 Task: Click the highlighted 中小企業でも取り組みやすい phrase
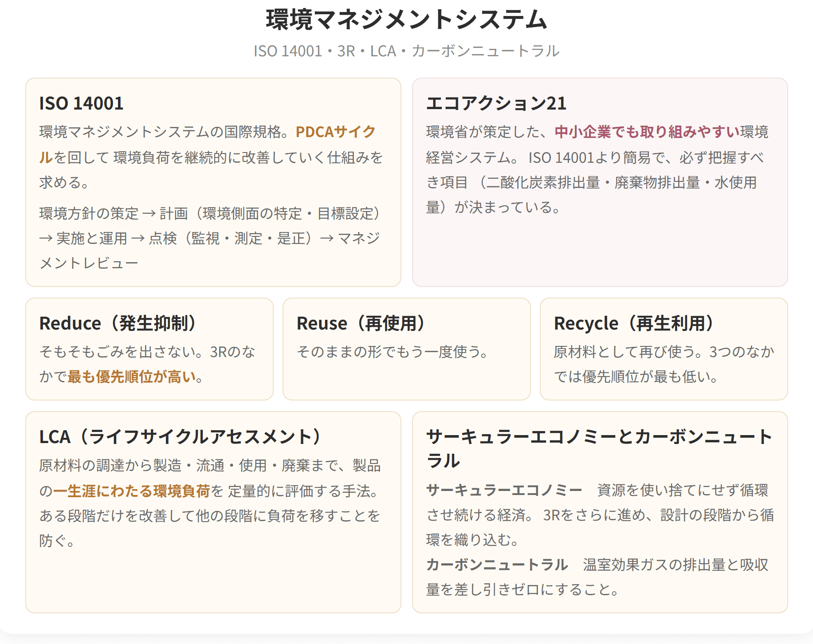click(x=647, y=132)
